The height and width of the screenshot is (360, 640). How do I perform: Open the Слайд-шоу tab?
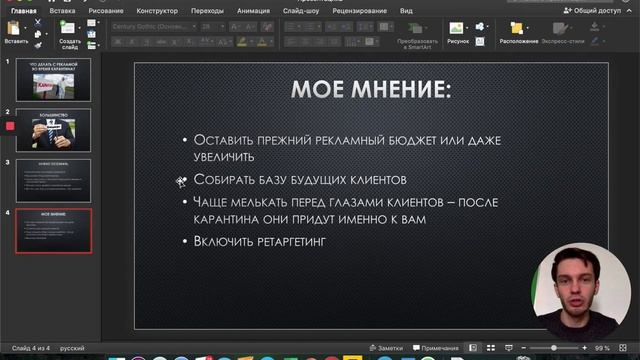pos(301,11)
